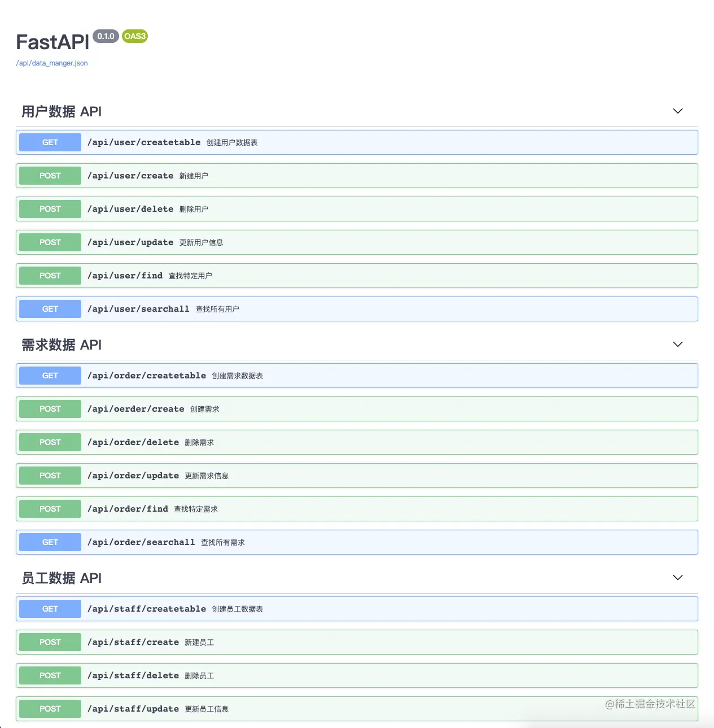Viewport: 714px width, 728px height.
Task: Expand the /api/staff/update path text
Action: (x=133, y=709)
